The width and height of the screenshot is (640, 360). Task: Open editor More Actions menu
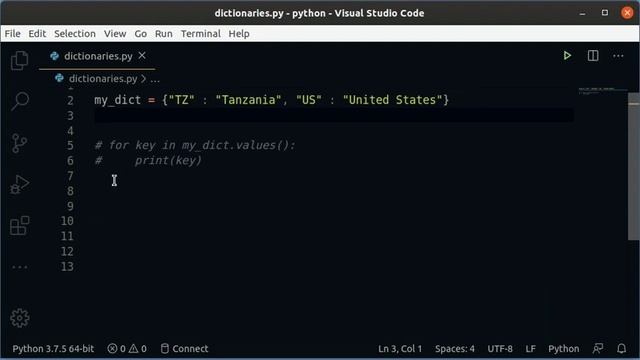tap(618, 56)
